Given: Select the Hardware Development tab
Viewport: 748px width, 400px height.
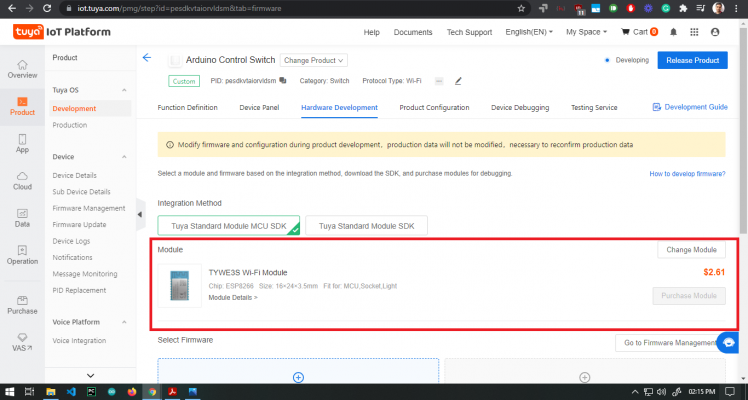Looking at the screenshot, I should point(339,107).
